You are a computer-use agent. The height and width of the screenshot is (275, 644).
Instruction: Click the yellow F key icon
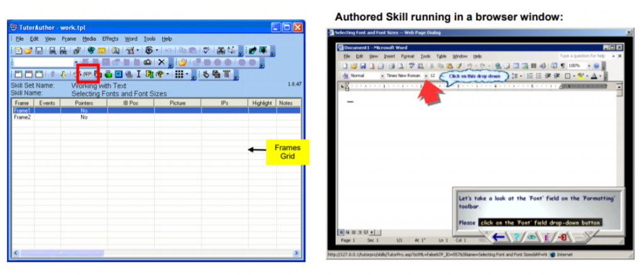point(148,75)
